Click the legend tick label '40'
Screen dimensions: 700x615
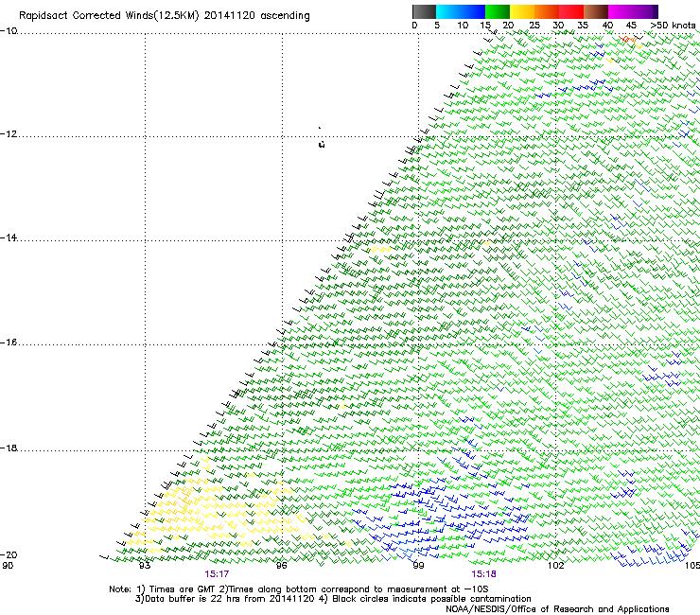607,26
